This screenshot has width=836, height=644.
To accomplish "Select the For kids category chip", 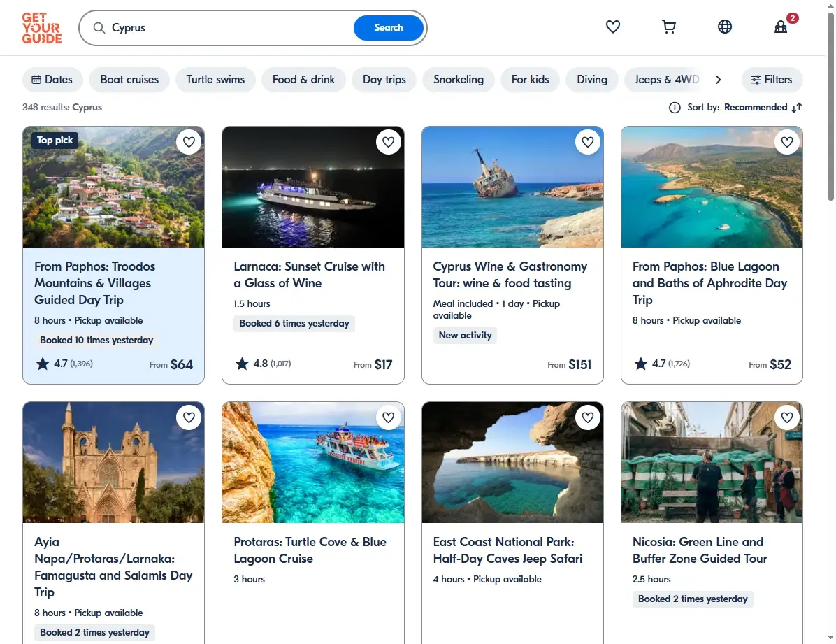I will [x=530, y=80].
